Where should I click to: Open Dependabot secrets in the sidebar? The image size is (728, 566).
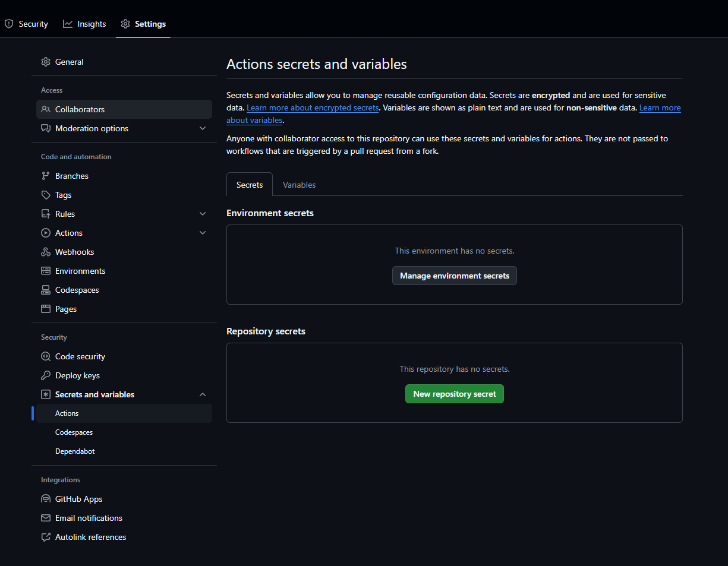tap(124, 451)
